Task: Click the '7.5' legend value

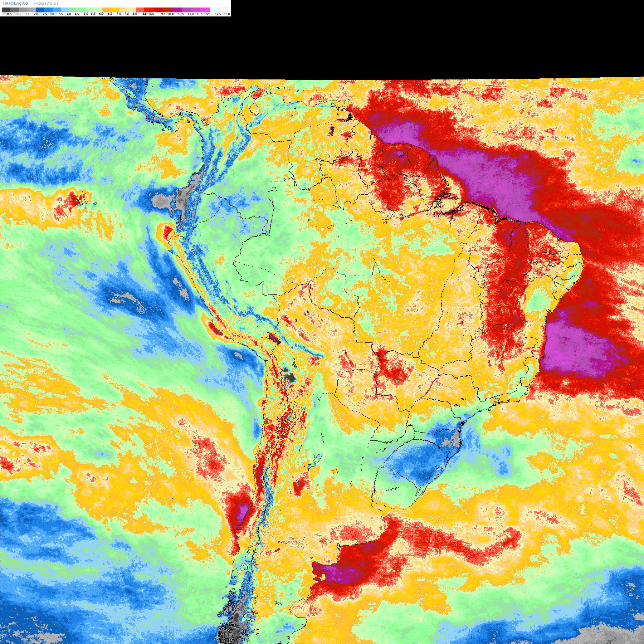Action: coord(127,14)
